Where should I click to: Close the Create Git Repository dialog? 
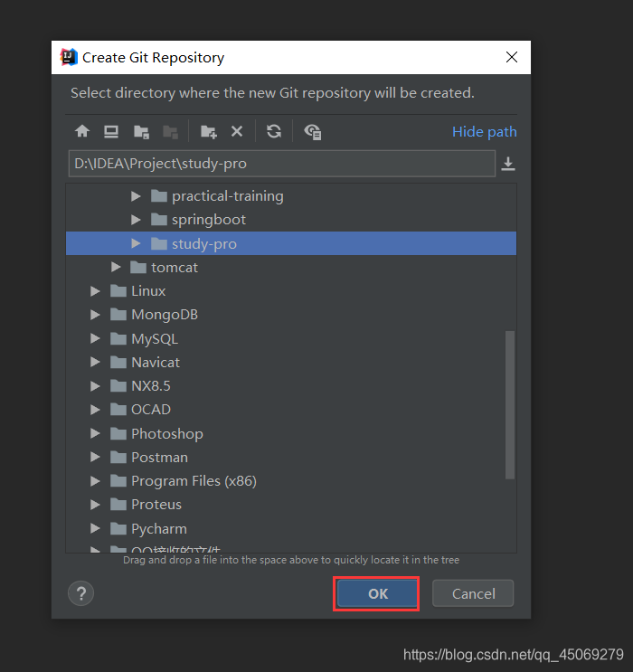tap(512, 57)
